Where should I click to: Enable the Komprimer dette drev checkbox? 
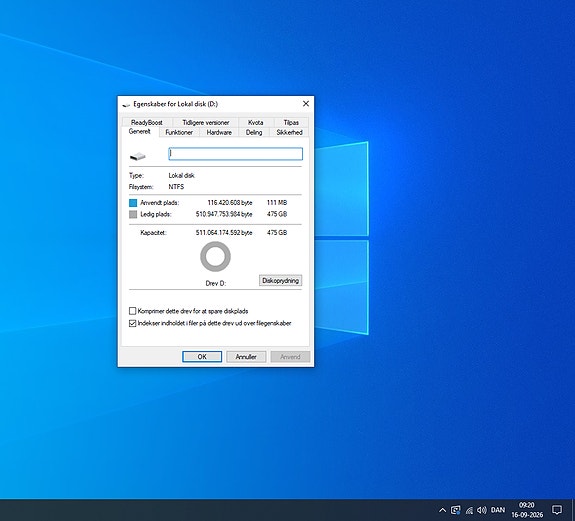click(x=132, y=311)
